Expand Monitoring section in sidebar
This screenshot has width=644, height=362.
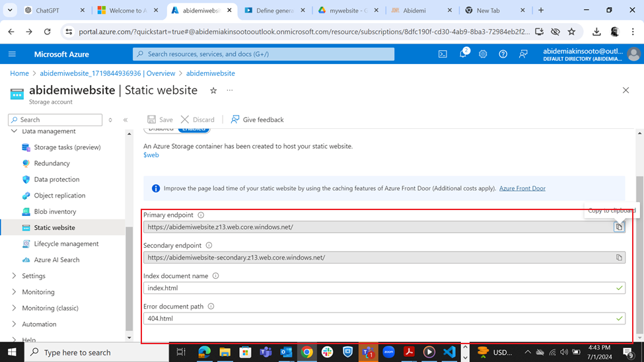point(14,292)
